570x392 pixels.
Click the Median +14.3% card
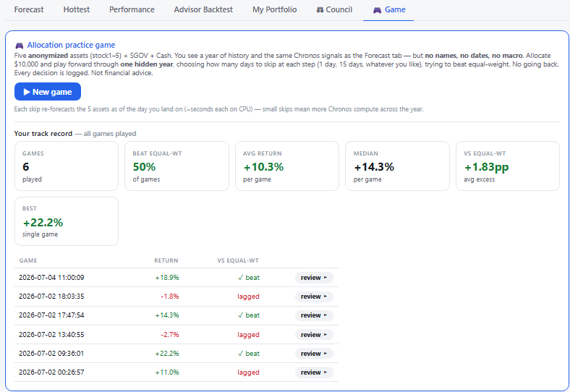pos(397,166)
